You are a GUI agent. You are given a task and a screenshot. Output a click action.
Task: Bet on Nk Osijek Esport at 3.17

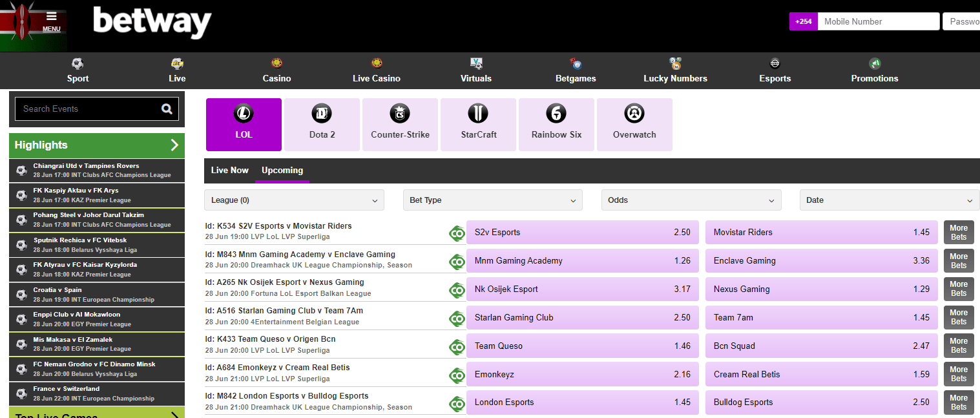pos(583,289)
